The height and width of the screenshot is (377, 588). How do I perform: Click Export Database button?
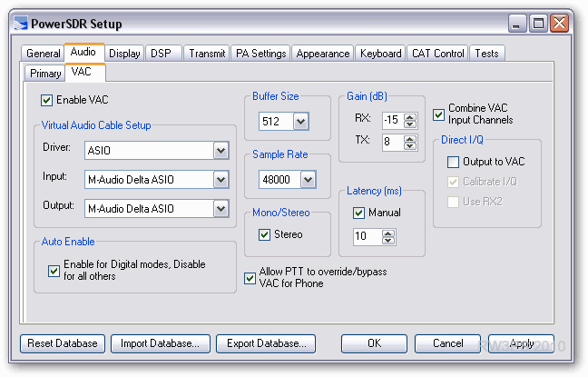pos(266,343)
